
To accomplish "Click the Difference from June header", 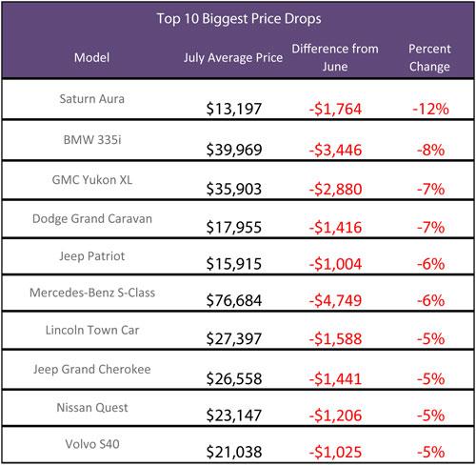I will (335, 57).
